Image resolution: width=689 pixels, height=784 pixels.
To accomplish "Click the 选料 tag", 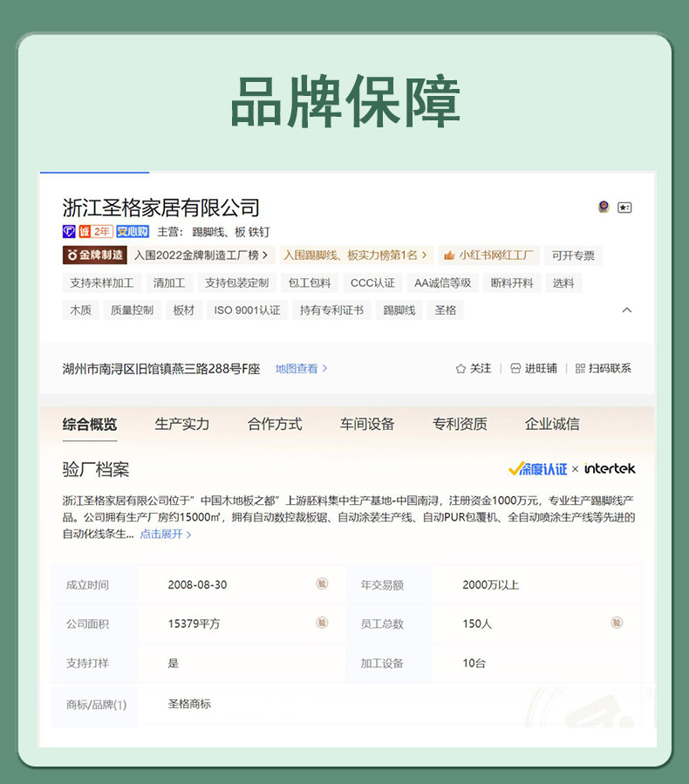I will 563,283.
